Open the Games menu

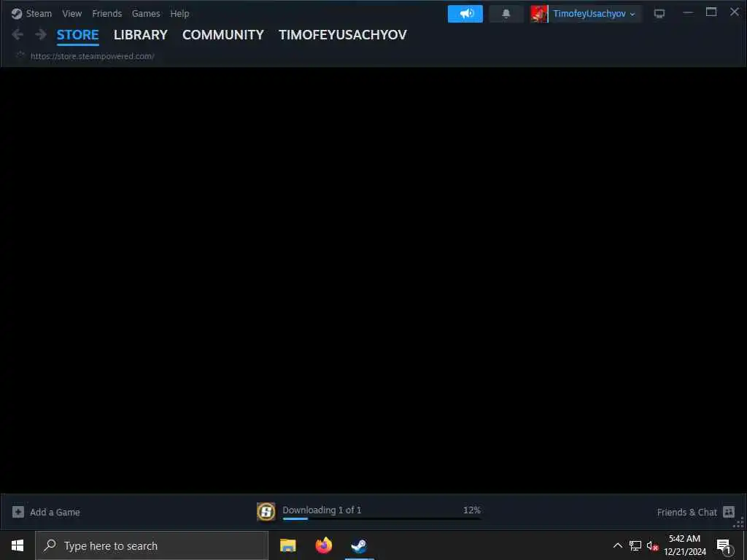146,14
